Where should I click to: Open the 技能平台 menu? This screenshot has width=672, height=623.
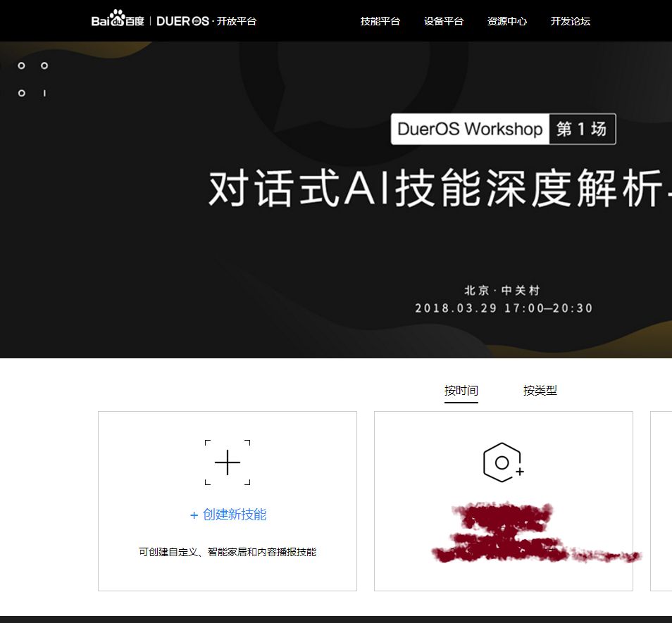(x=380, y=21)
